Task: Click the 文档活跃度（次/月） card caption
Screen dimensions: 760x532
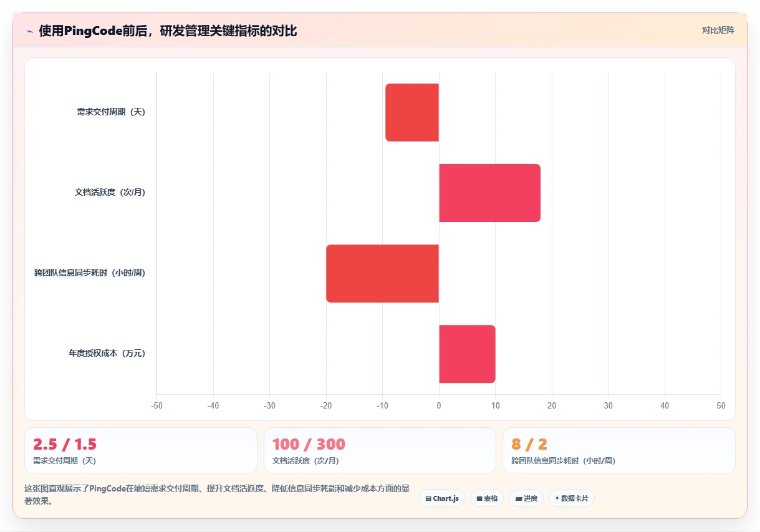Action: (x=305, y=461)
